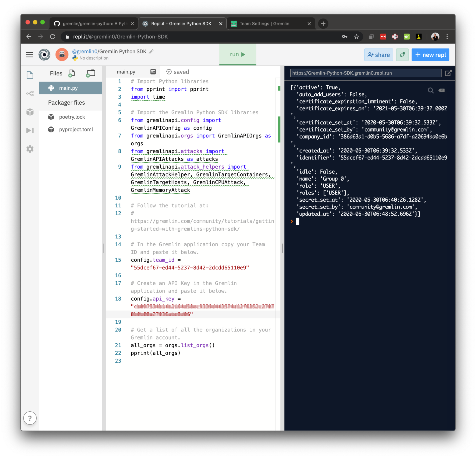The image size is (476, 458).
Task: Open the Packages panel via the cube icon
Action: (x=30, y=112)
